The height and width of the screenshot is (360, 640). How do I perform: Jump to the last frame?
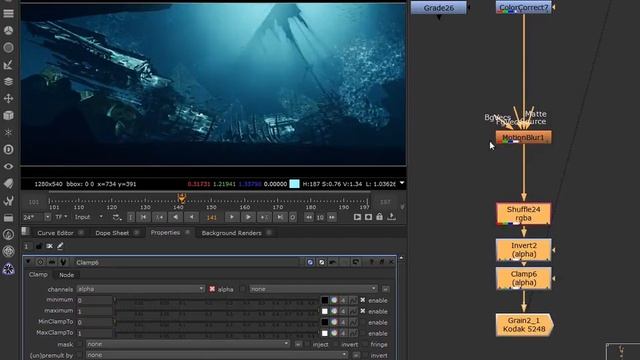pos(280,217)
